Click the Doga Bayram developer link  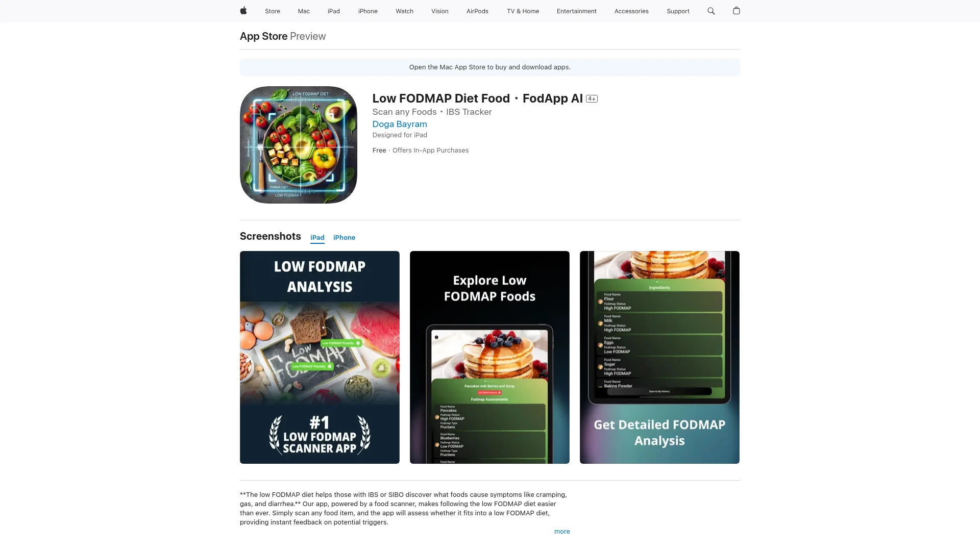[x=399, y=124]
